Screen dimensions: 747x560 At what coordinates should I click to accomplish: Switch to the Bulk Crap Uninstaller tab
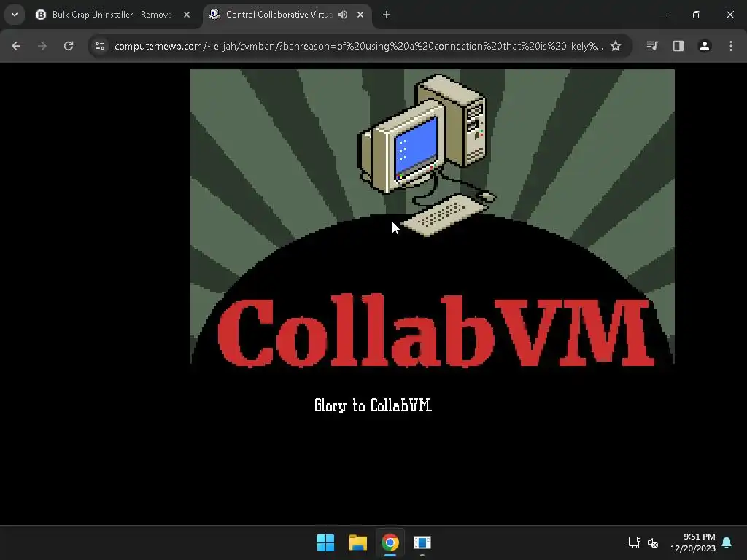[x=112, y=15]
